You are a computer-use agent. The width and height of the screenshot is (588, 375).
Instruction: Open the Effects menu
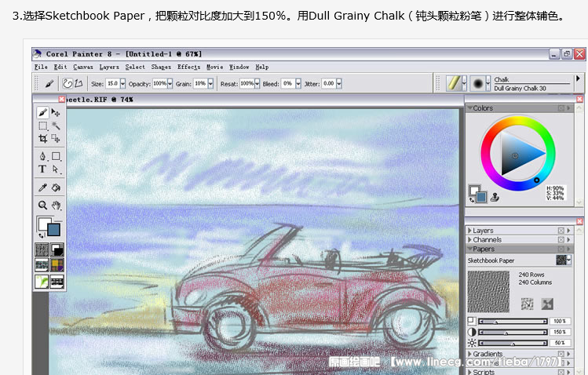188,67
